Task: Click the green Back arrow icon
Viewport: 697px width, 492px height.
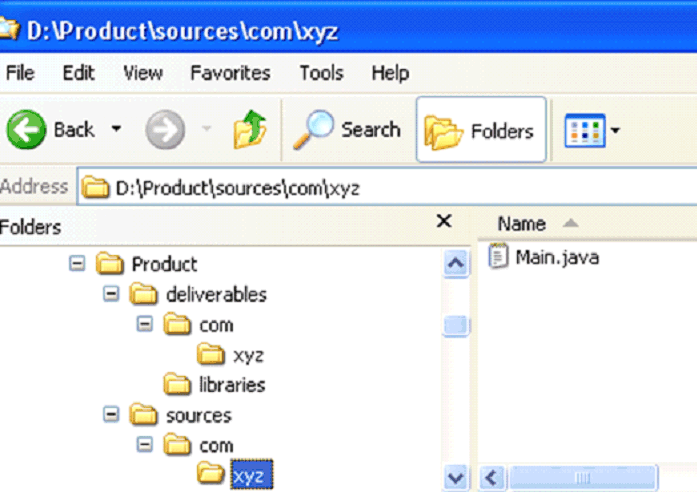Action: 27,129
